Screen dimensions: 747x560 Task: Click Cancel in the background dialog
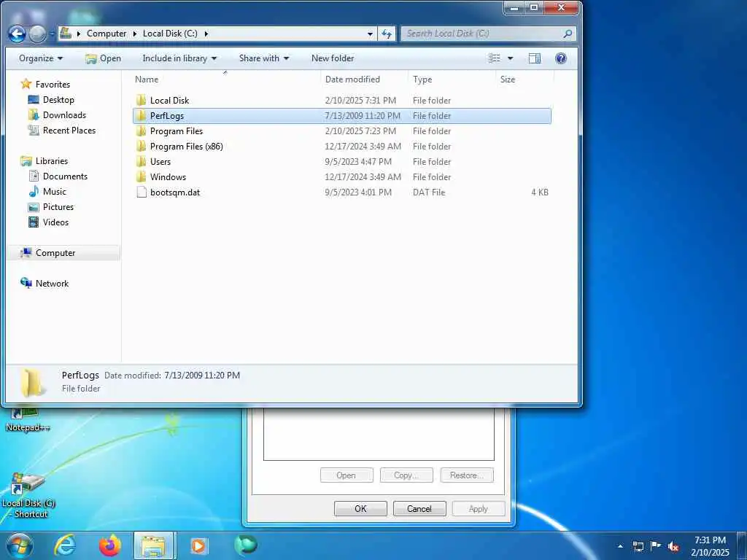tap(419, 508)
